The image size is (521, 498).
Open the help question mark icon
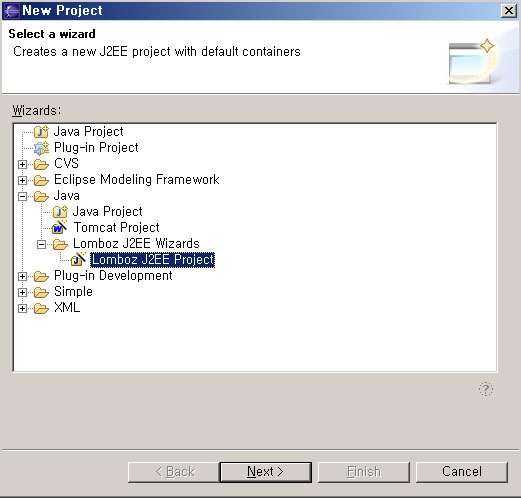pyautogui.click(x=486, y=389)
